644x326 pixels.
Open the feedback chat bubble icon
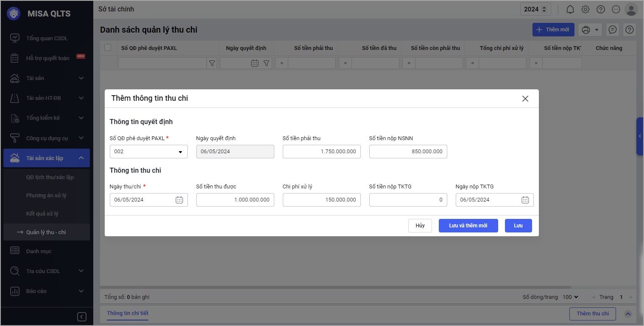tap(612, 30)
